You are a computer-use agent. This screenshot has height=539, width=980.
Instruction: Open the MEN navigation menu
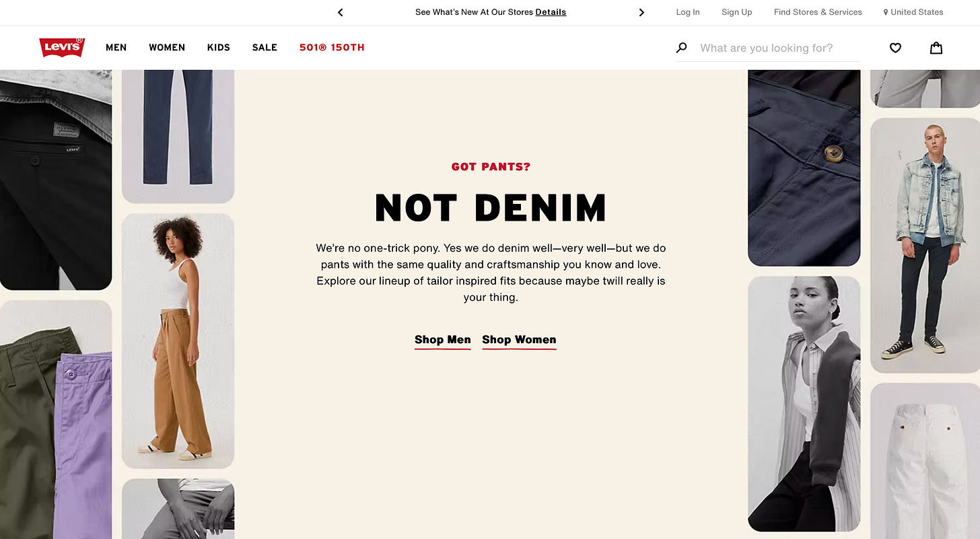coord(116,47)
